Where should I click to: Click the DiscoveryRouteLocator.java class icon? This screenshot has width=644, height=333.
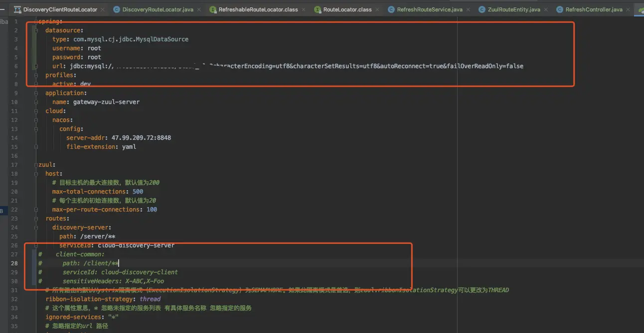[x=117, y=9]
